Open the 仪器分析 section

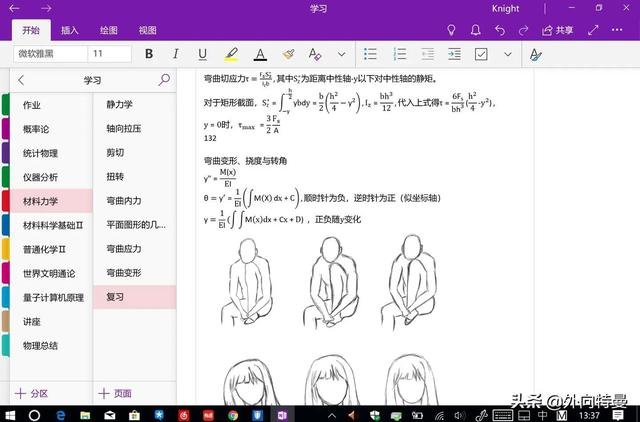tap(51, 177)
